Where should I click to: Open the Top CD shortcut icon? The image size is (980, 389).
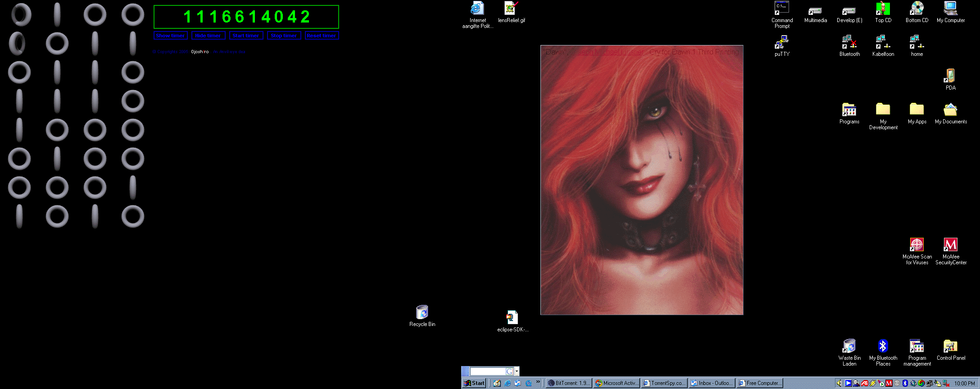883,12
